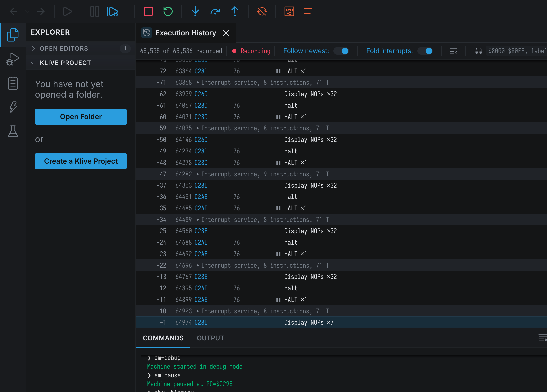547x392 pixels.
Task: Click the orange memory map toolbar icon
Action: [289, 11]
